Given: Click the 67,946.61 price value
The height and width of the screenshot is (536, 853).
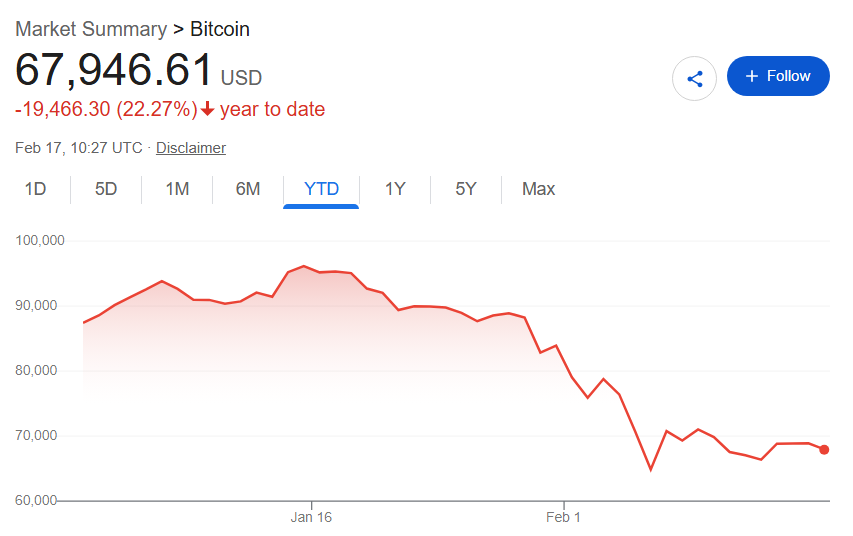Looking at the screenshot, I should (x=114, y=71).
